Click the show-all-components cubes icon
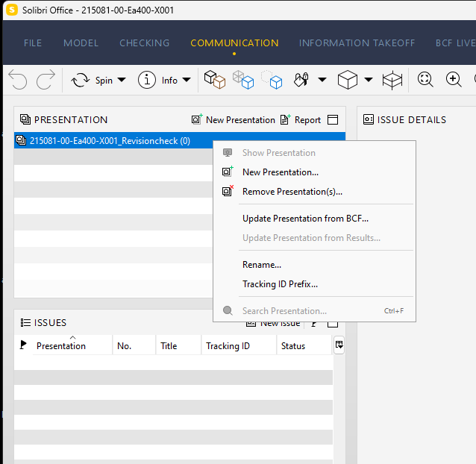This screenshot has width=476, height=464. point(215,80)
